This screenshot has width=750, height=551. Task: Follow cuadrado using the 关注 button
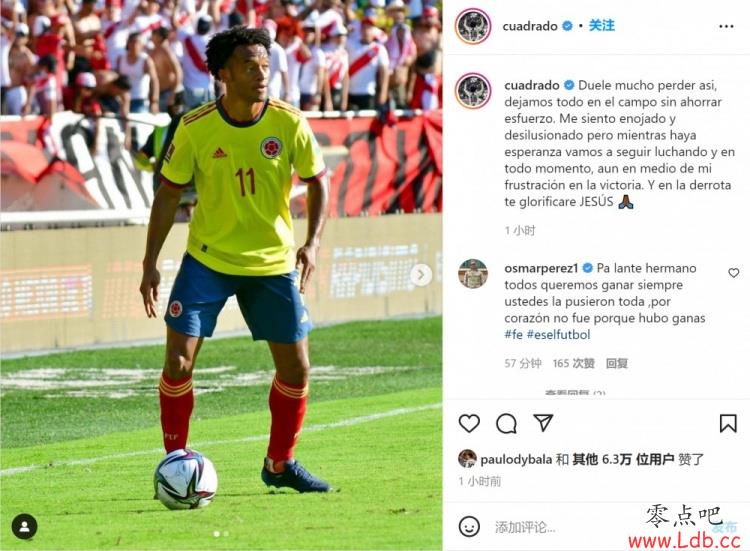click(x=601, y=25)
